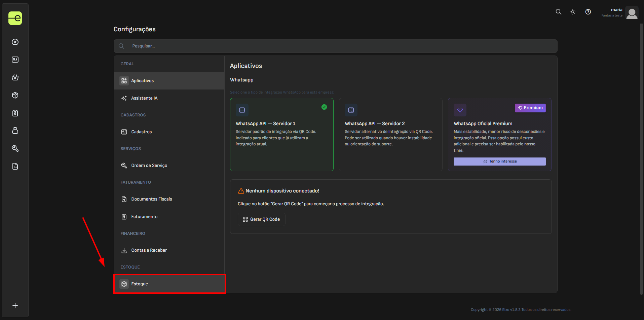Click the 'FINANCEIRO' section header
Screen dimensions: 644x320
(133, 234)
